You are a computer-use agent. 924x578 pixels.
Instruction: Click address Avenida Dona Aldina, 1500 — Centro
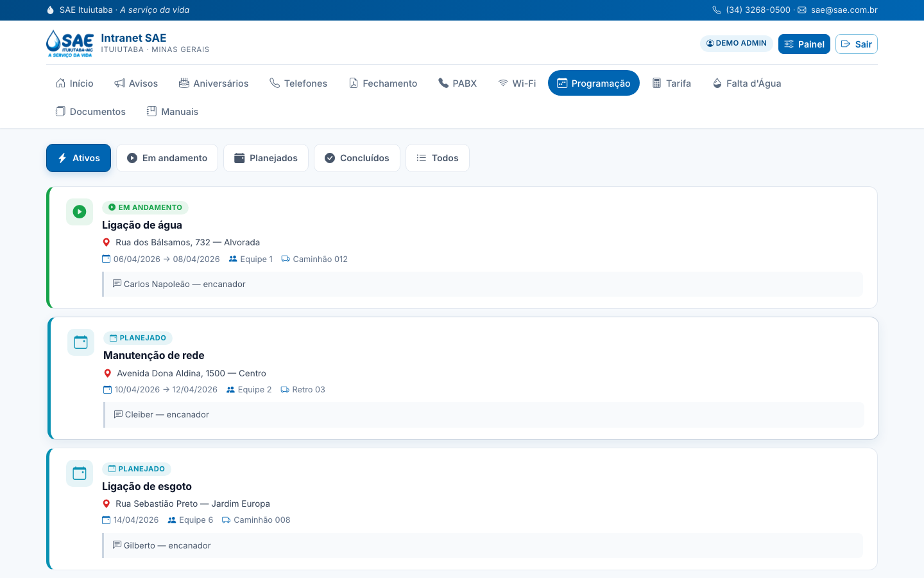(191, 373)
